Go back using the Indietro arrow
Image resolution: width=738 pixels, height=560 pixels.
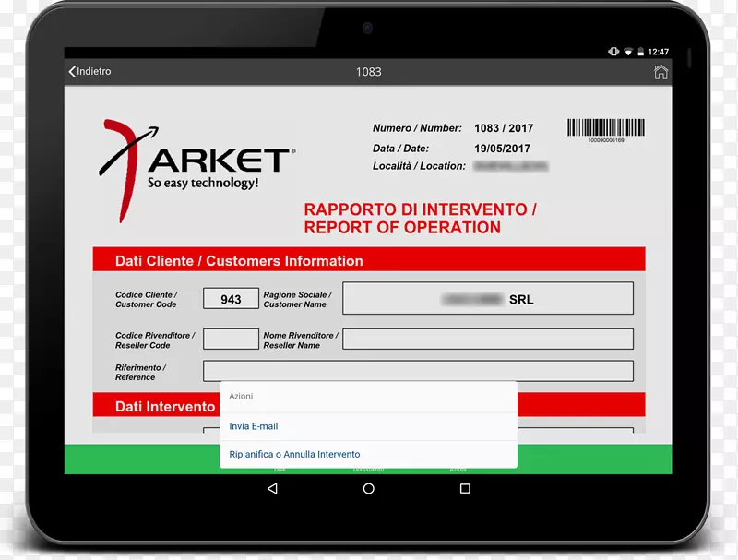[89, 72]
